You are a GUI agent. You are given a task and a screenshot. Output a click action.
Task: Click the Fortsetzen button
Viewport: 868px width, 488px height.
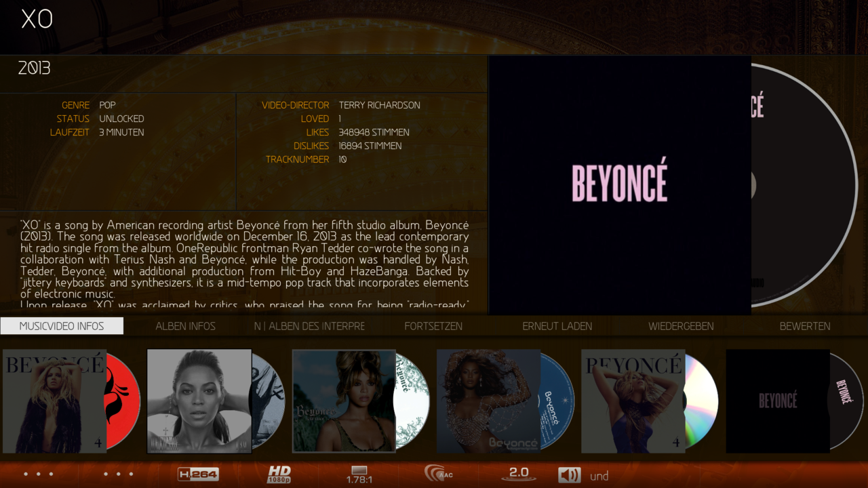coord(433,326)
